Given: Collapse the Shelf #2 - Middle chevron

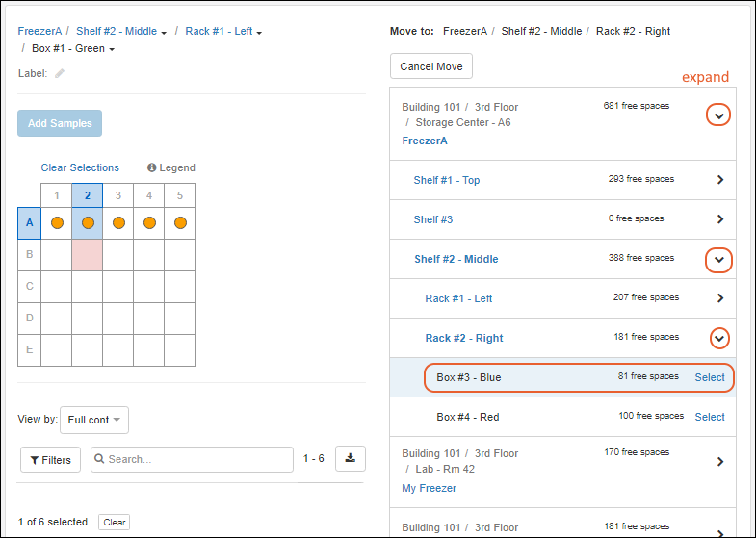Looking at the screenshot, I should coord(719,260).
